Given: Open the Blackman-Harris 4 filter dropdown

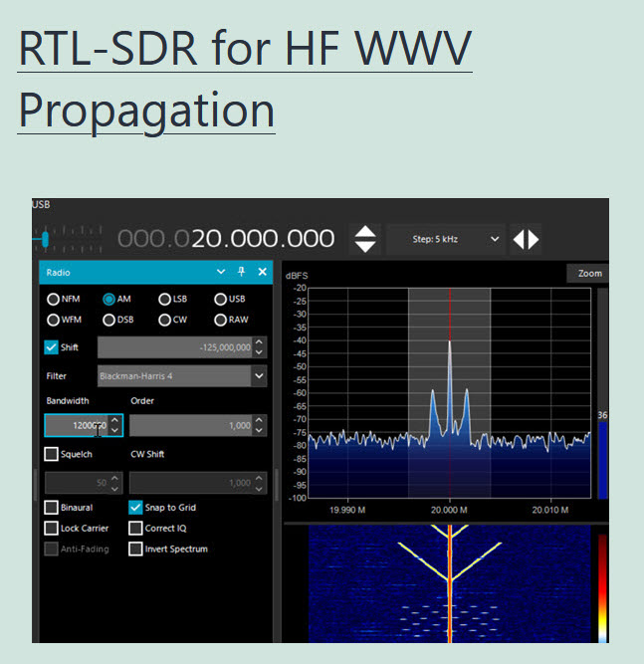Looking at the screenshot, I should click(x=259, y=376).
